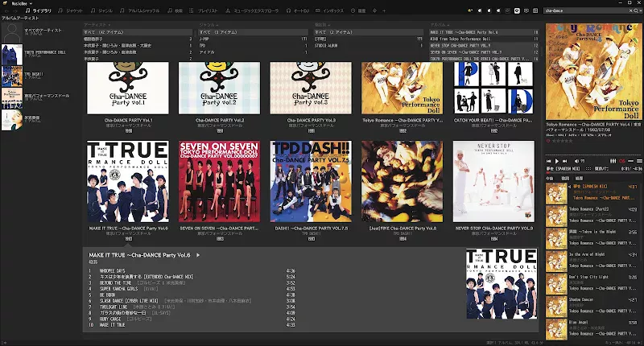Open the SEVEN ON SEVEN album cover
Viewport: 644px width, 346px height.
(219, 181)
